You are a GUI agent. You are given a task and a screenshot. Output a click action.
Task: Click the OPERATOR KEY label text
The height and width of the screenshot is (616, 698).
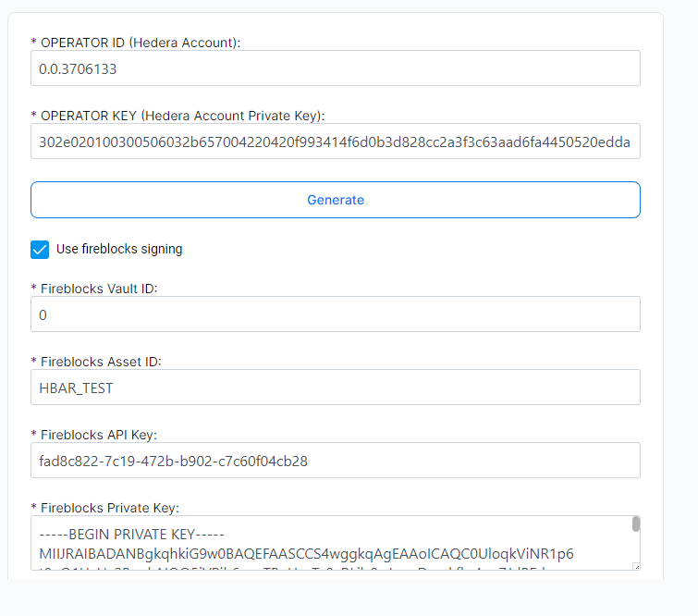tap(178, 116)
